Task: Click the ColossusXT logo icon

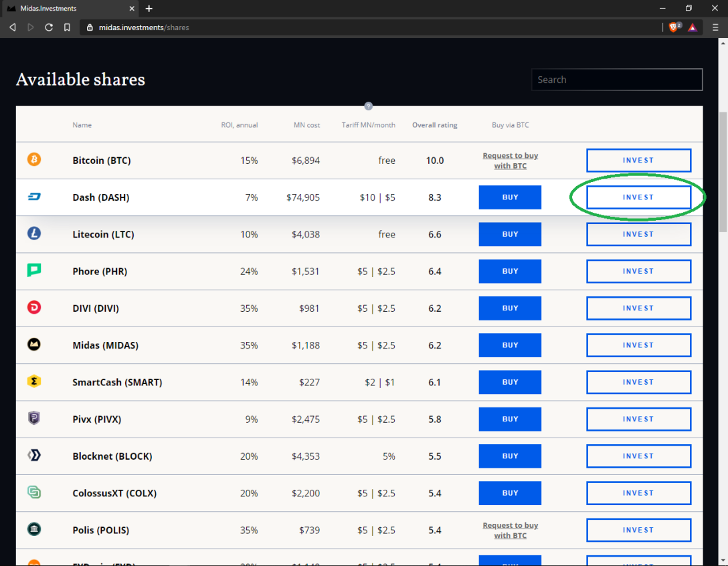Action: [x=34, y=492]
